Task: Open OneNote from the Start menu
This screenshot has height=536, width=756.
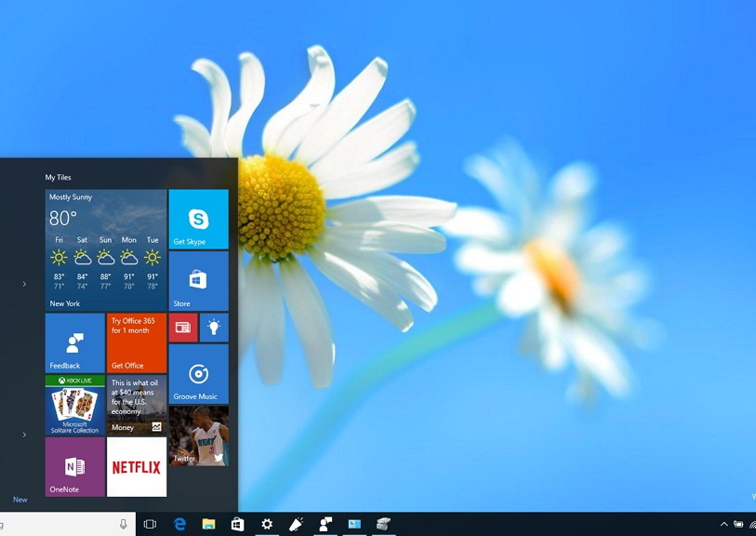Action: 73,466
